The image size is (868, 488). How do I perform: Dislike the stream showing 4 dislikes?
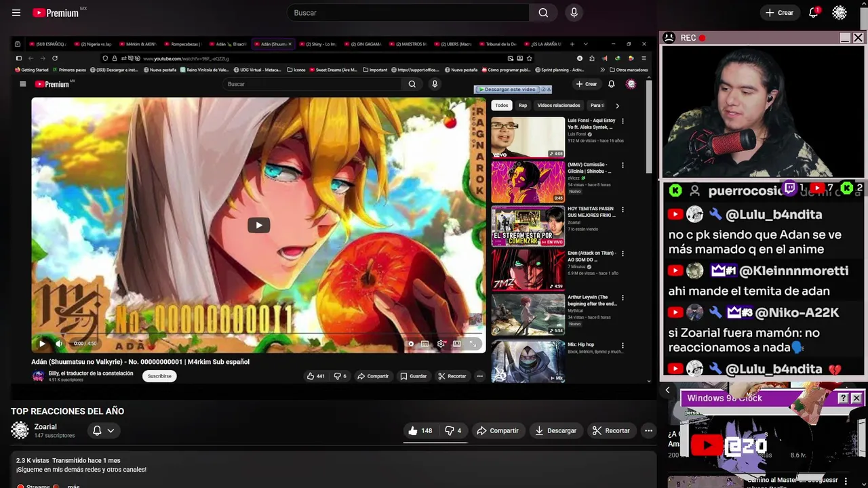click(x=453, y=430)
